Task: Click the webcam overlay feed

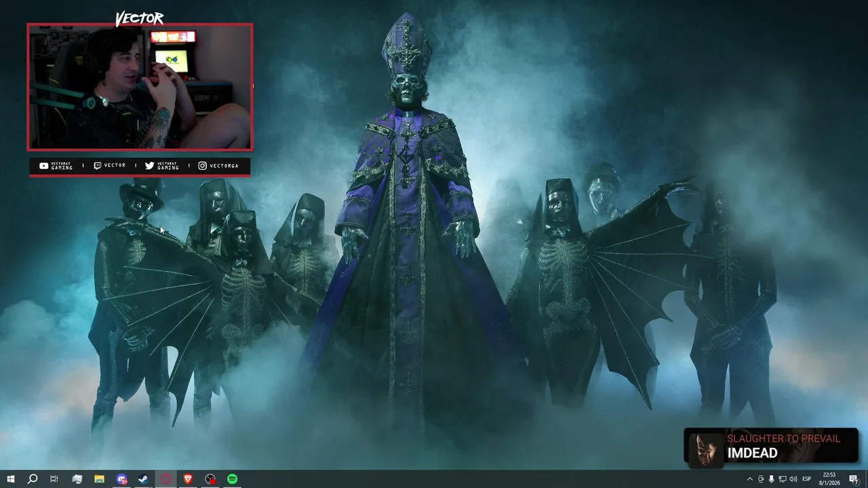Action: 140,87
